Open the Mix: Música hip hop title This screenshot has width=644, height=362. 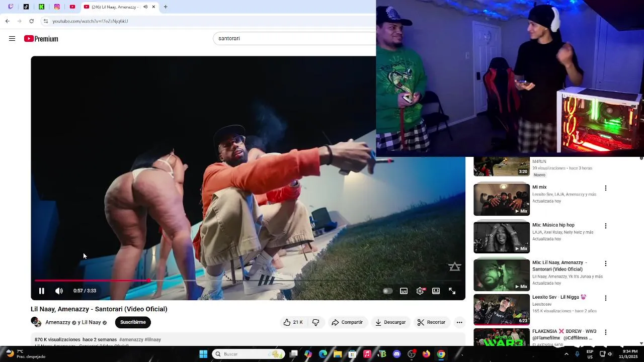pos(553,225)
